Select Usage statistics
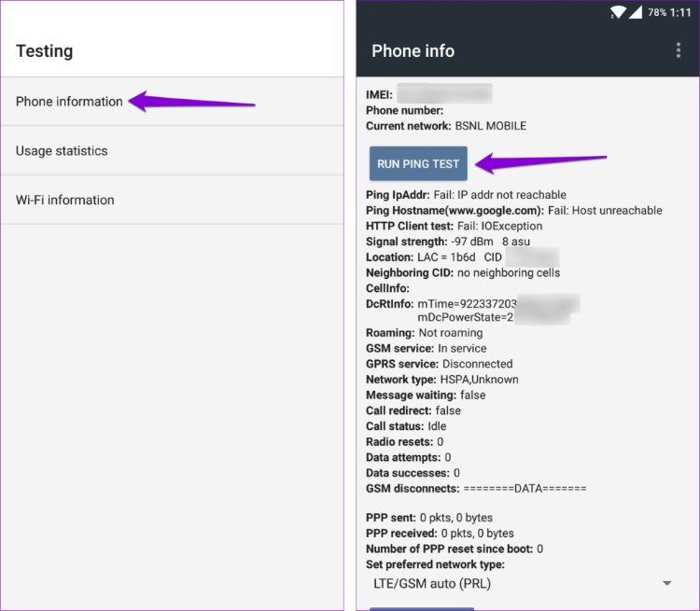 click(62, 151)
